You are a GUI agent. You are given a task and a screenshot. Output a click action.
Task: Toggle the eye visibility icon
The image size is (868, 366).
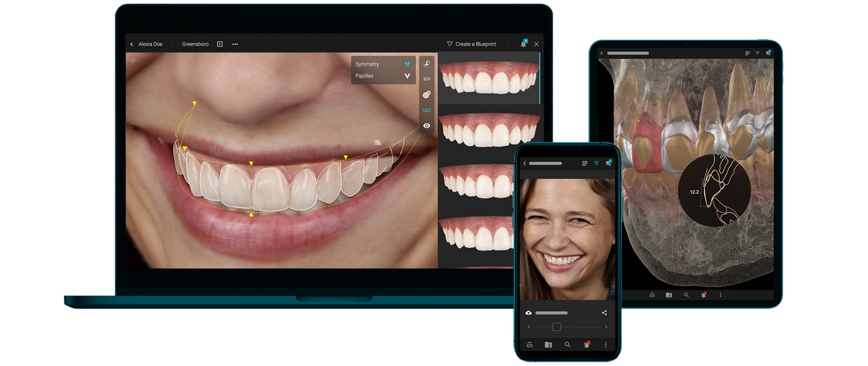pos(427,126)
